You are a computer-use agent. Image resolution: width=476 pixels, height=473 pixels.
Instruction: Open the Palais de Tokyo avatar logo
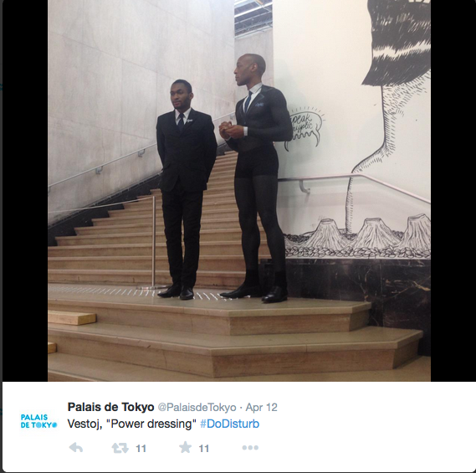(x=38, y=421)
